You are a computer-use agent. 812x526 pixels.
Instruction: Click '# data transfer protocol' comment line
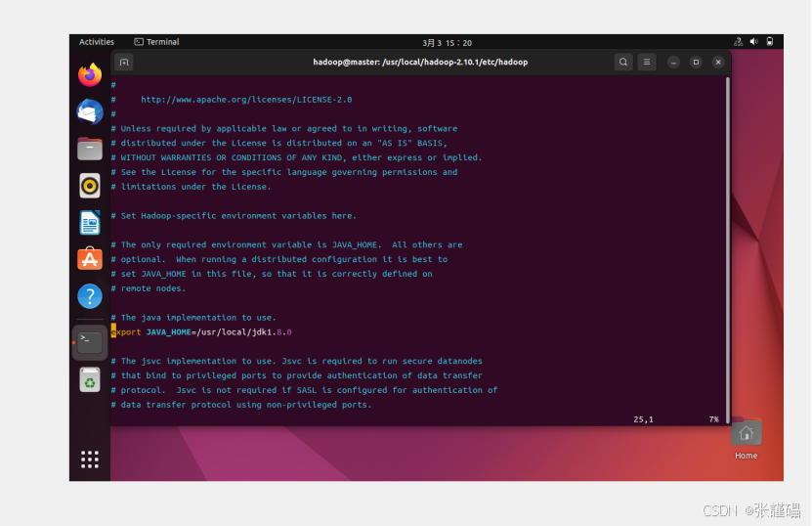241,405
